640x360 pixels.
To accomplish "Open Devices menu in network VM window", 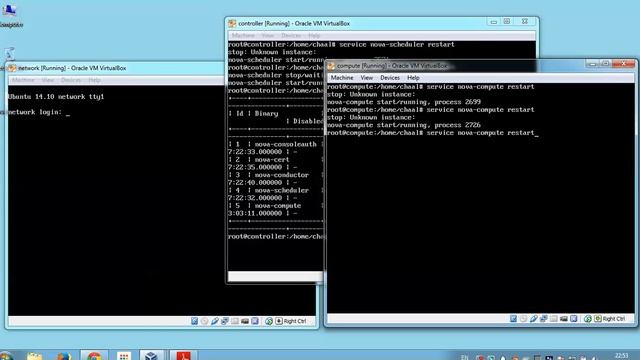I will (71, 80).
